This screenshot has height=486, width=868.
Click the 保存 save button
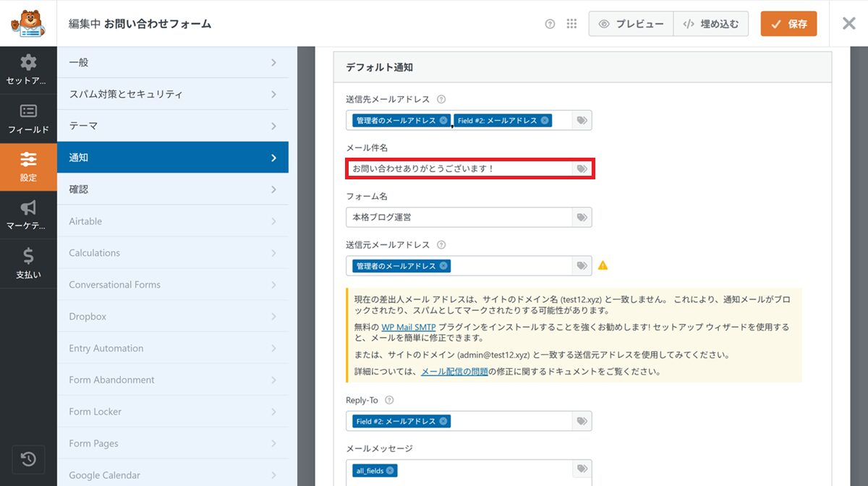click(788, 24)
